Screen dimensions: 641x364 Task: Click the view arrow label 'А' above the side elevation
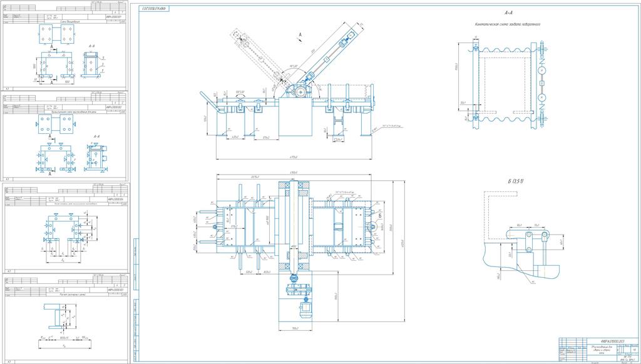click(x=300, y=36)
